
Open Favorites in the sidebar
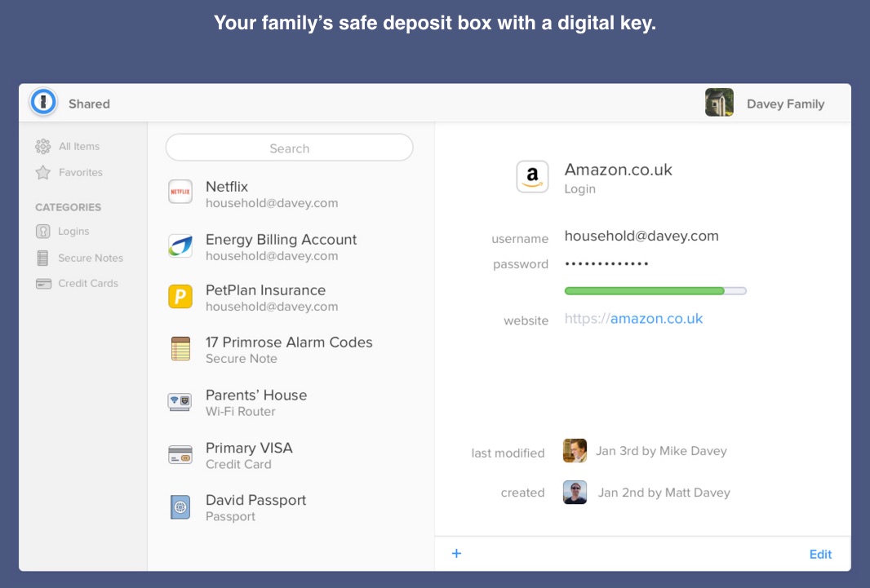(80, 173)
